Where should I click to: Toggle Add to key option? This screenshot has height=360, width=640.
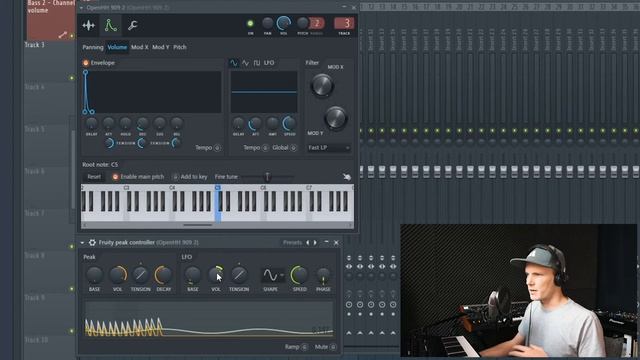175,177
